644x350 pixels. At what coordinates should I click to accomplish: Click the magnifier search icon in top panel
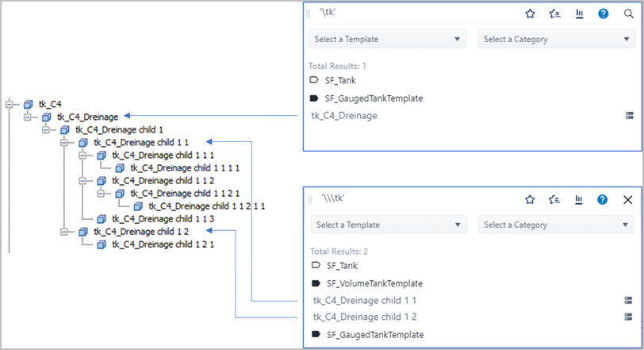[x=628, y=13]
